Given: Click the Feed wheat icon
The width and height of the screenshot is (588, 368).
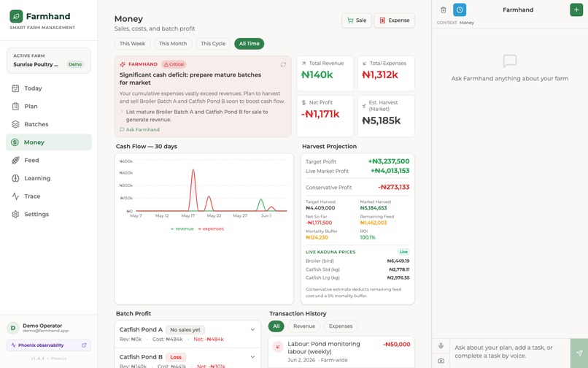Looking at the screenshot, I should [15, 161].
